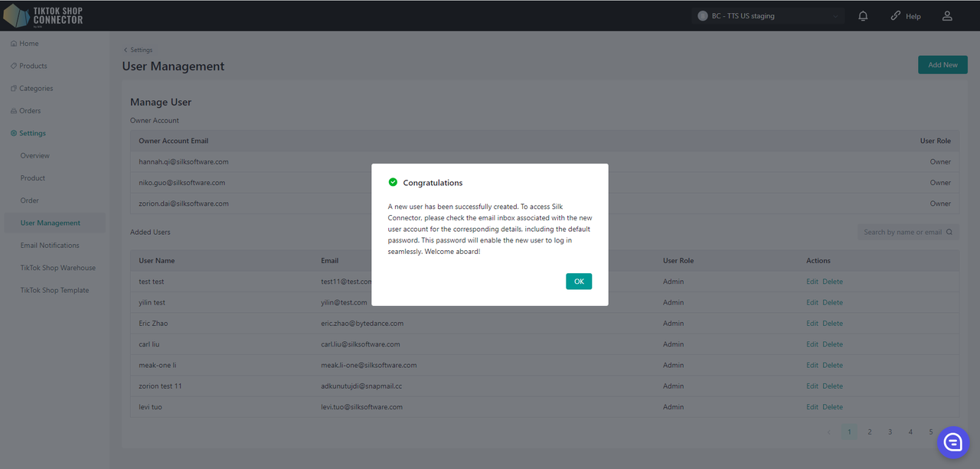Click the search by name or email field
The height and width of the screenshot is (469, 980).
[902, 233]
